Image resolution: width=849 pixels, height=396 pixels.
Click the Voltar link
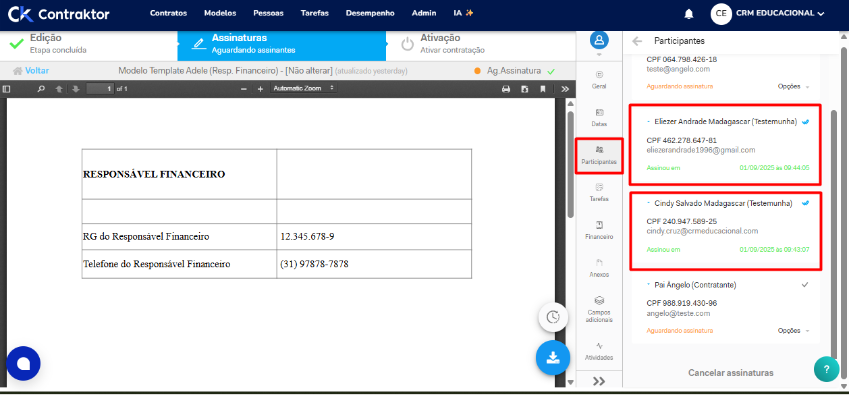tap(37, 70)
